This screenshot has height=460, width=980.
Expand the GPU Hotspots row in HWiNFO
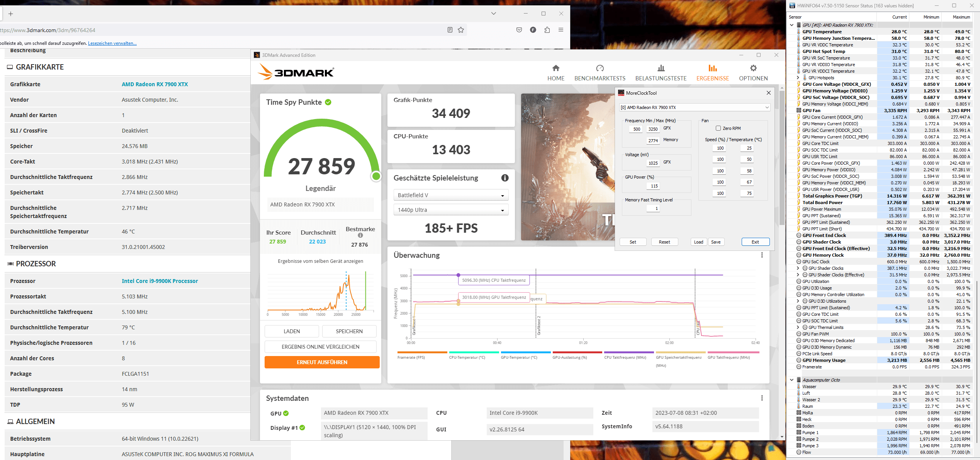click(x=798, y=78)
